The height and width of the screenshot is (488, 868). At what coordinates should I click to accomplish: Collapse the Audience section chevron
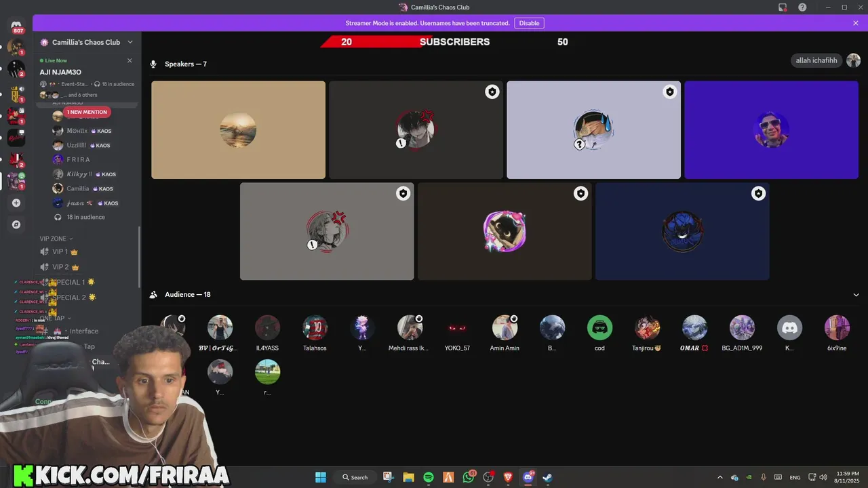[856, 295]
